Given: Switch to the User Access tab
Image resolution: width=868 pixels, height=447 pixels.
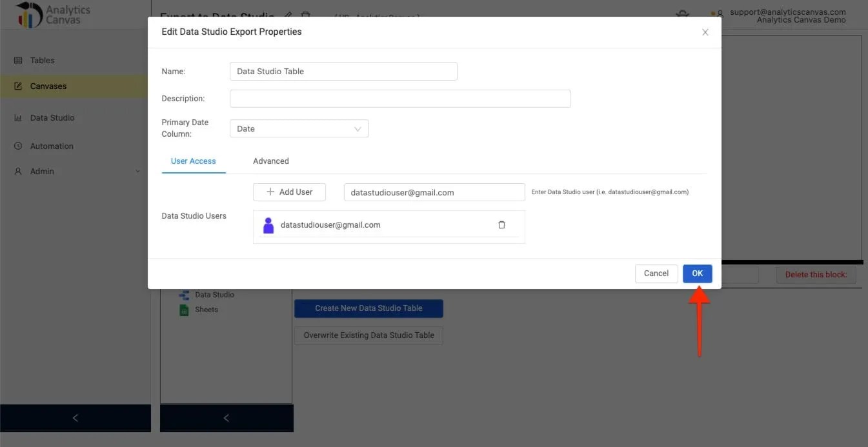Looking at the screenshot, I should coord(194,161).
